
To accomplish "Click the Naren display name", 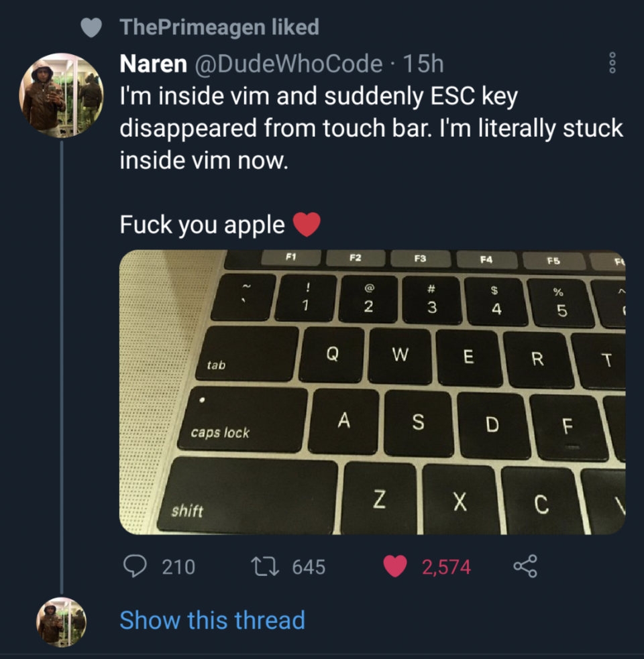I will pos(153,64).
